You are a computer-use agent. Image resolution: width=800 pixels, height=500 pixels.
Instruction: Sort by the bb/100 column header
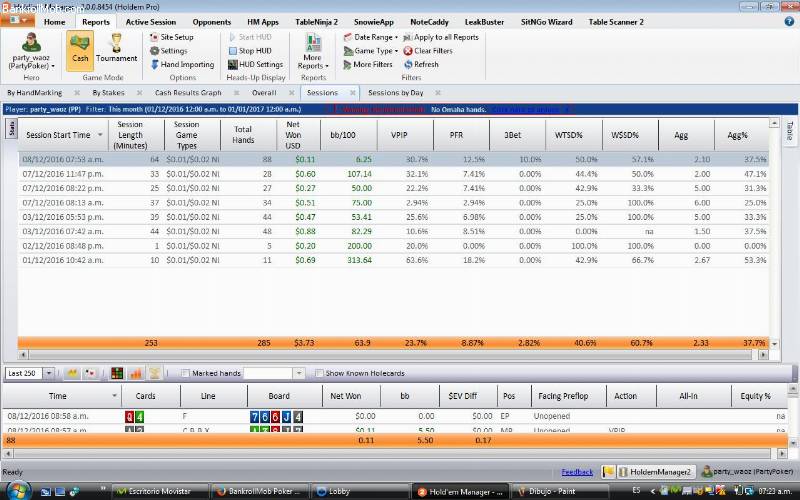[x=348, y=135]
